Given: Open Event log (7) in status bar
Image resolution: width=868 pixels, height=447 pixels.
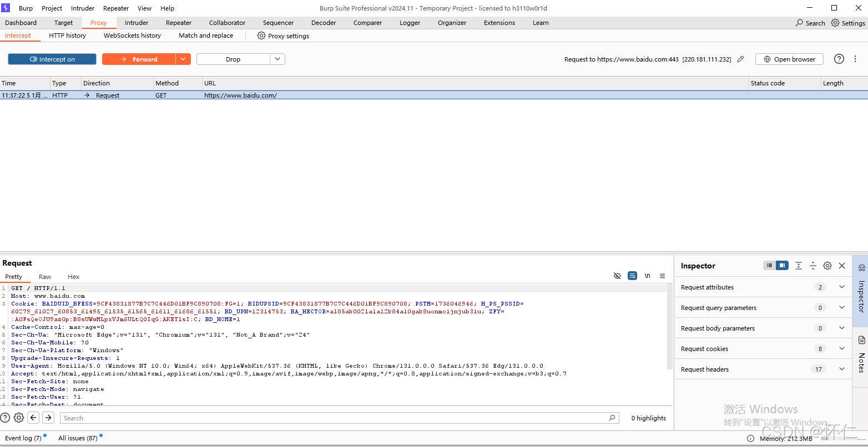Looking at the screenshot, I should click(23, 438).
